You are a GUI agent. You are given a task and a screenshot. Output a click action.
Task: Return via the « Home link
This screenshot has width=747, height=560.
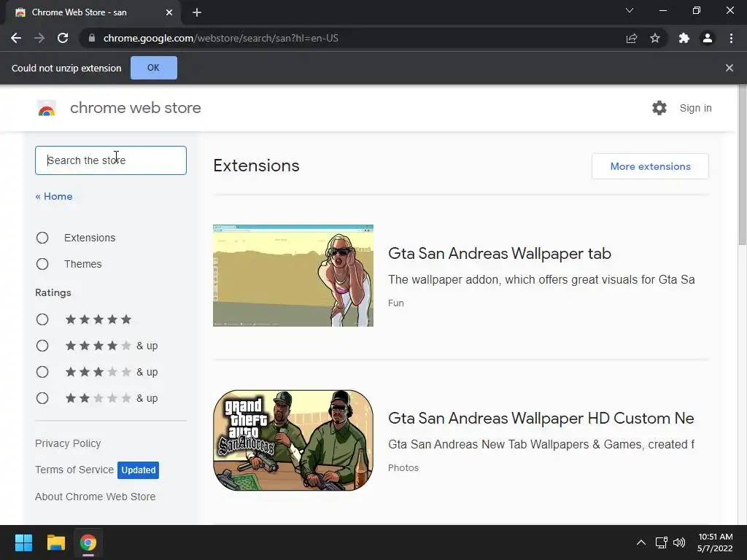(x=54, y=196)
